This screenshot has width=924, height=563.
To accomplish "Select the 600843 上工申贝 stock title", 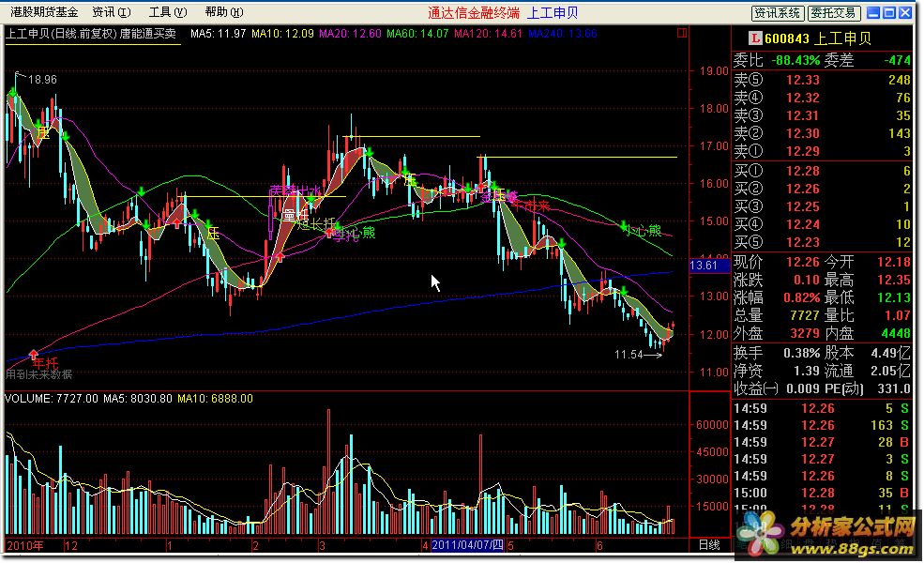I will pos(817,38).
